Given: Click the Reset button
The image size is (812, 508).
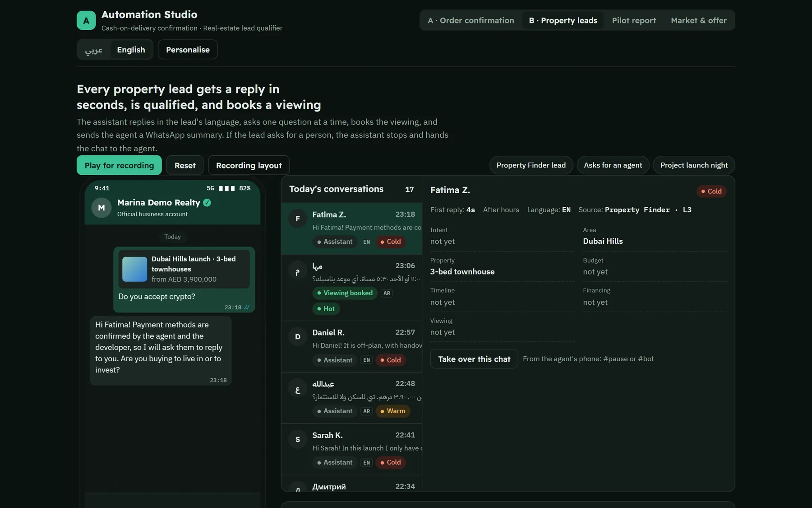Looking at the screenshot, I should (x=185, y=165).
